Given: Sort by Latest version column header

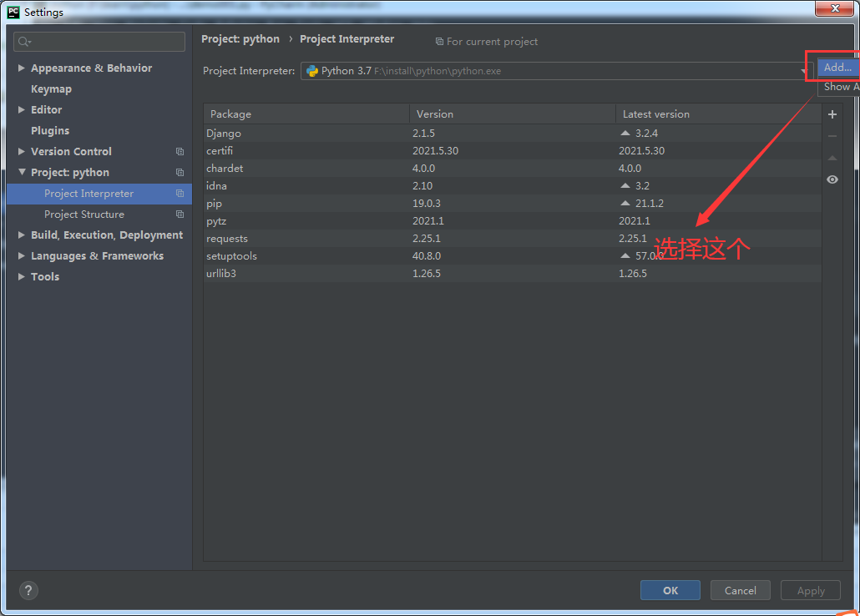Looking at the screenshot, I should point(719,114).
